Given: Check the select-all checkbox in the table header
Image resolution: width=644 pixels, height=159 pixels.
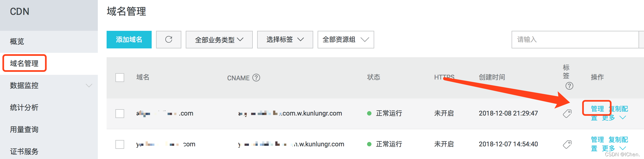Looking at the screenshot, I should tap(120, 78).
